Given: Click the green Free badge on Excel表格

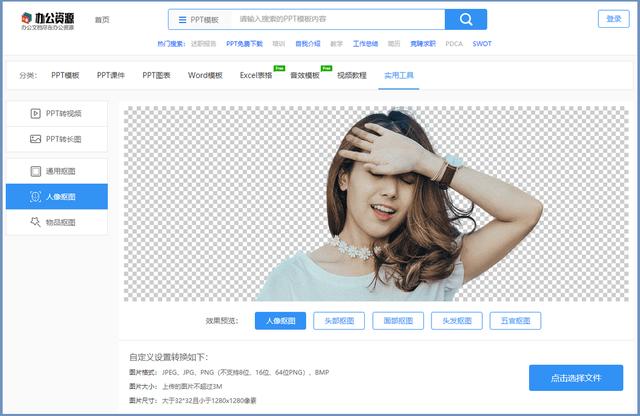Looking at the screenshot, I should tap(279, 68).
